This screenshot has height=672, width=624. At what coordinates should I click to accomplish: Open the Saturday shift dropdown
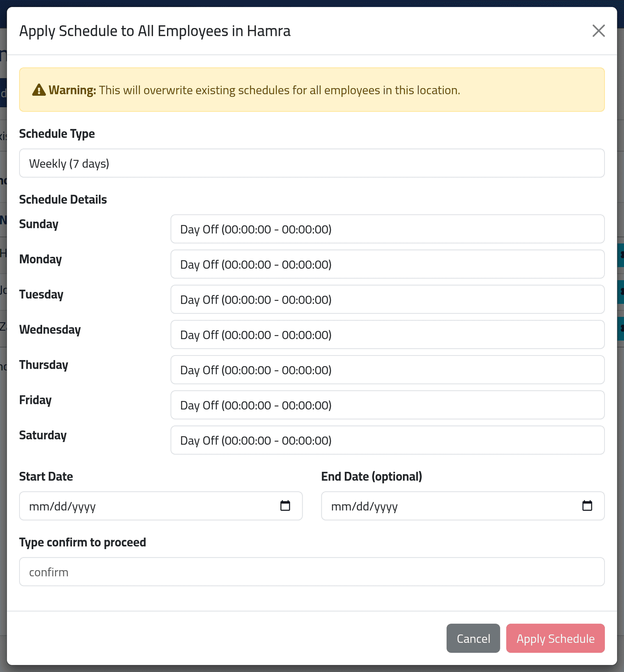pos(387,440)
